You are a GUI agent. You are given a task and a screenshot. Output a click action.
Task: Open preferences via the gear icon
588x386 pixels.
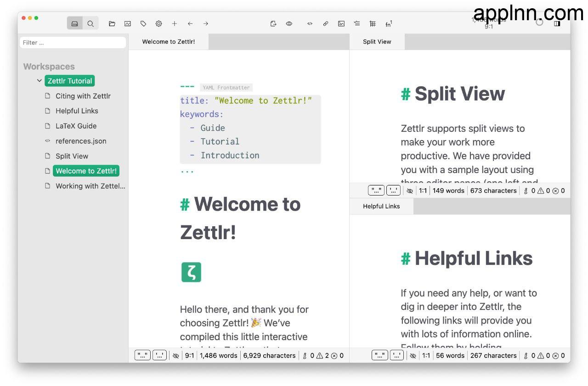pos(159,23)
